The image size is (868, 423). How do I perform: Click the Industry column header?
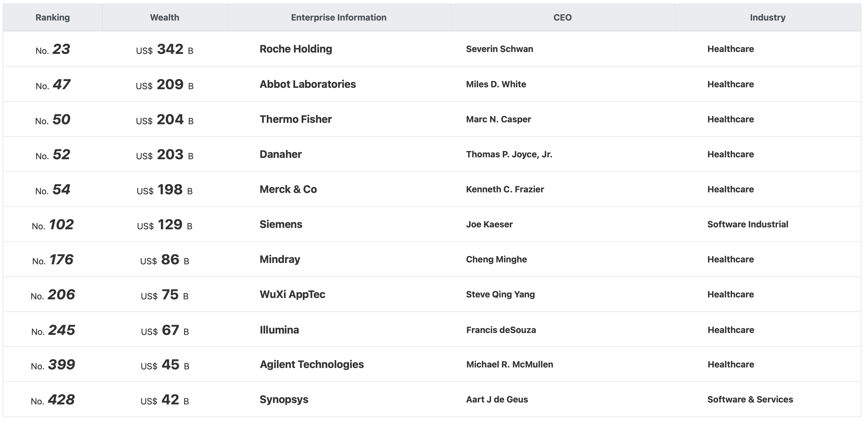pos(768,18)
